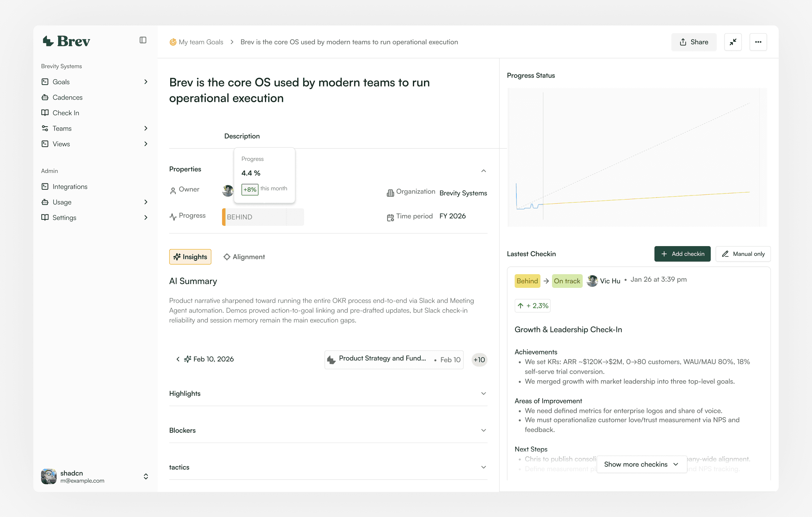812x517 pixels.
Task: Click the AI Summary heading
Action: click(193, 281)
